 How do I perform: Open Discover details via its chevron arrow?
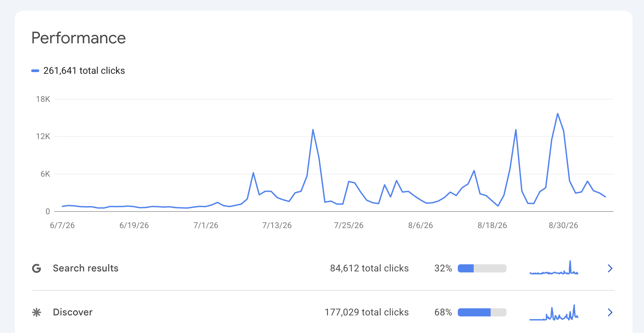[610, 312]
